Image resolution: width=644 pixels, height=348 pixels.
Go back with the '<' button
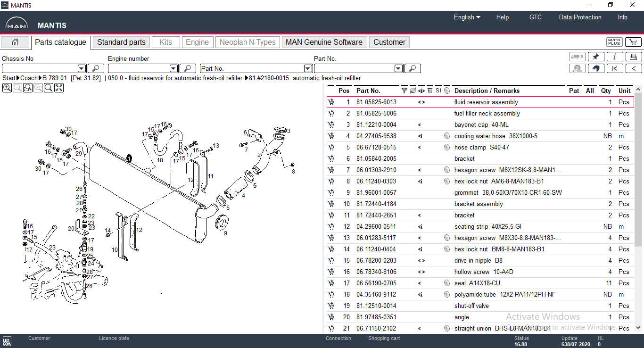click(x=633, y=69)
